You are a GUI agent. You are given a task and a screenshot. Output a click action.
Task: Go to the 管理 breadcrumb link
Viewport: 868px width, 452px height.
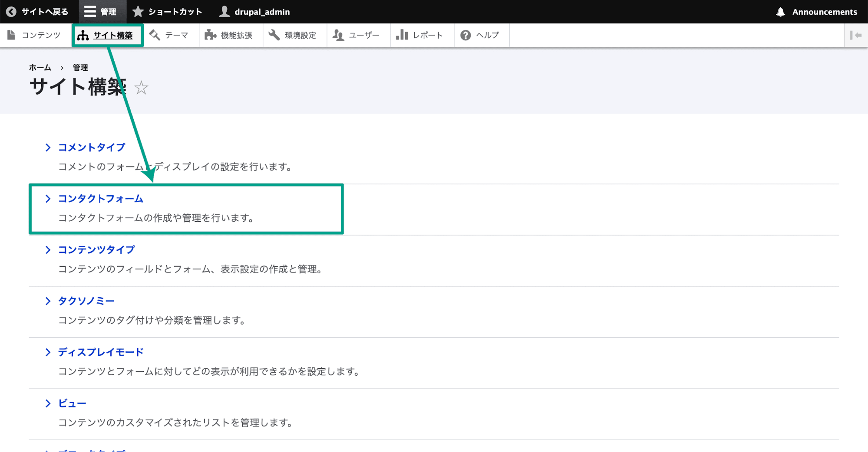click(x=80, y=68)
